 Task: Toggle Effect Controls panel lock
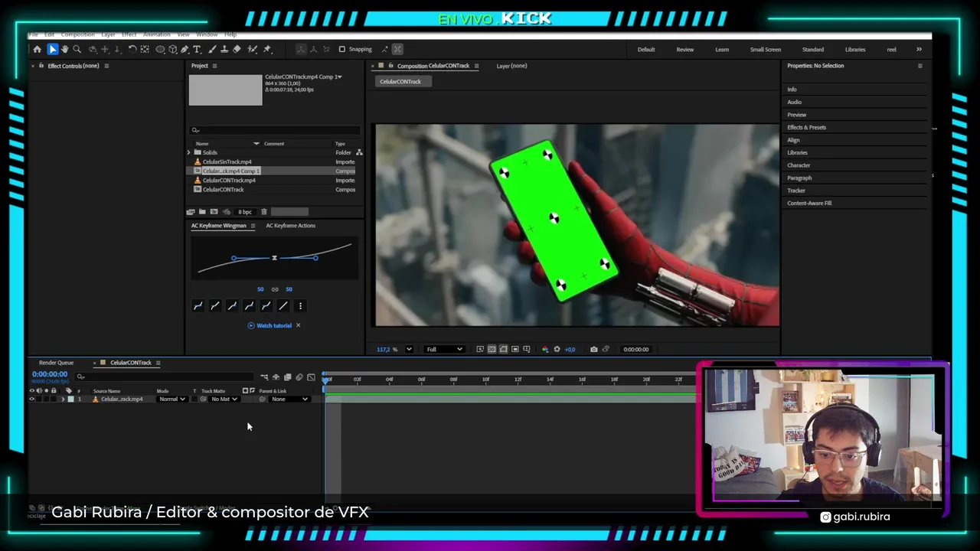tap(41, 66)
